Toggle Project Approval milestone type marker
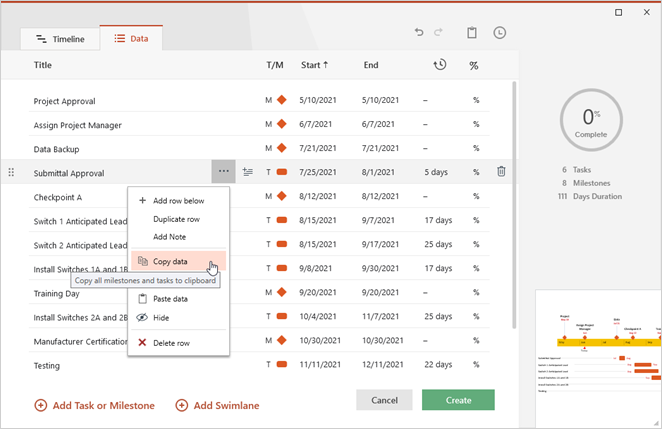Screen dimensions: 662x429 281,100
